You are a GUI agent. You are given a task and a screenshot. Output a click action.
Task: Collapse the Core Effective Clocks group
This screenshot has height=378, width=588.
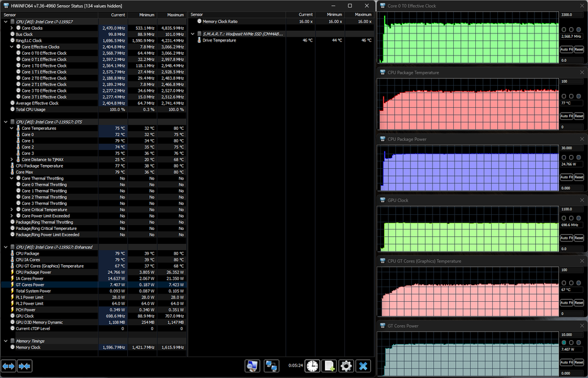(x=11, y=47)
